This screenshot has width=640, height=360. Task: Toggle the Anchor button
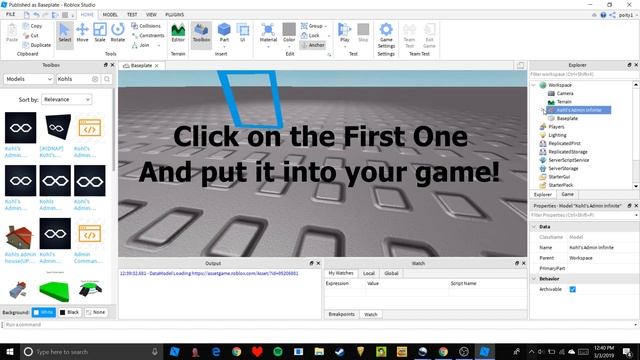pos(313,45)
